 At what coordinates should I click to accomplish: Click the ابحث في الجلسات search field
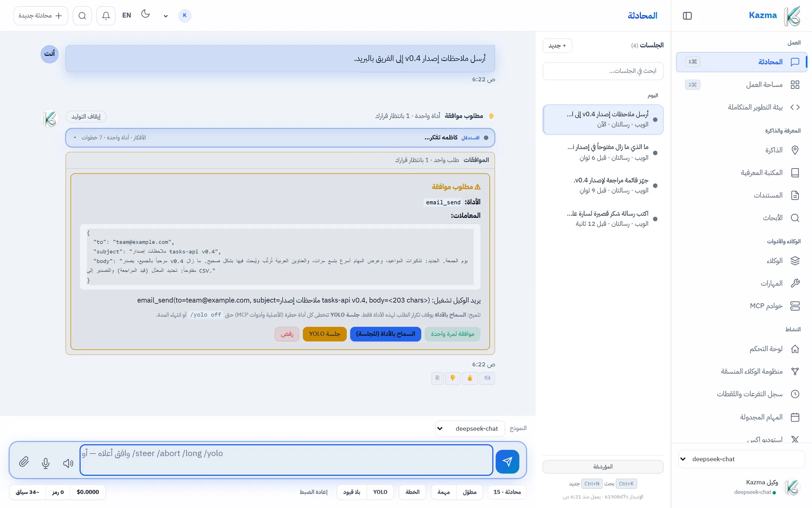[603, 71]
